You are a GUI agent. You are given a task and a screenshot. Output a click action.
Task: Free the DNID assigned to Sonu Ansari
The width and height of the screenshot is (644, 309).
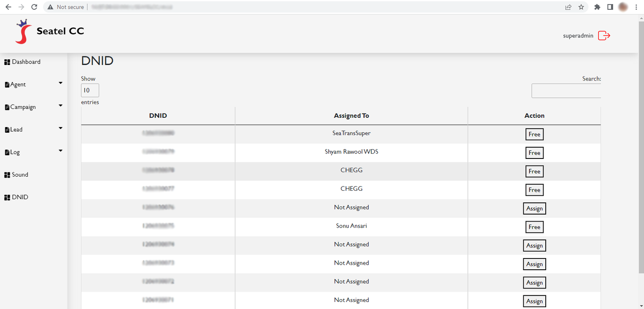click(x=534, y=227)
